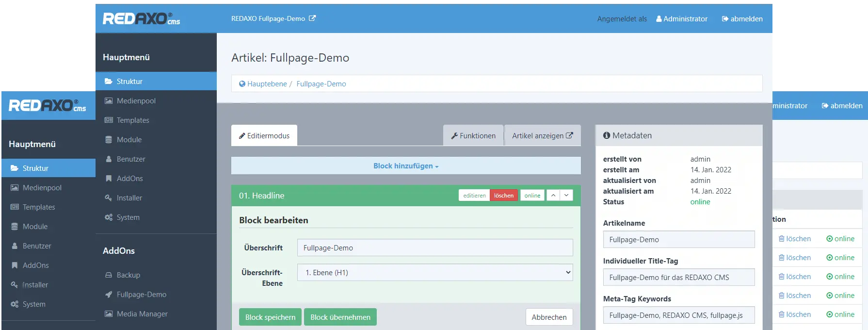Open external link icon beside REDAXO Fullpage-Demo

[312, 18]
